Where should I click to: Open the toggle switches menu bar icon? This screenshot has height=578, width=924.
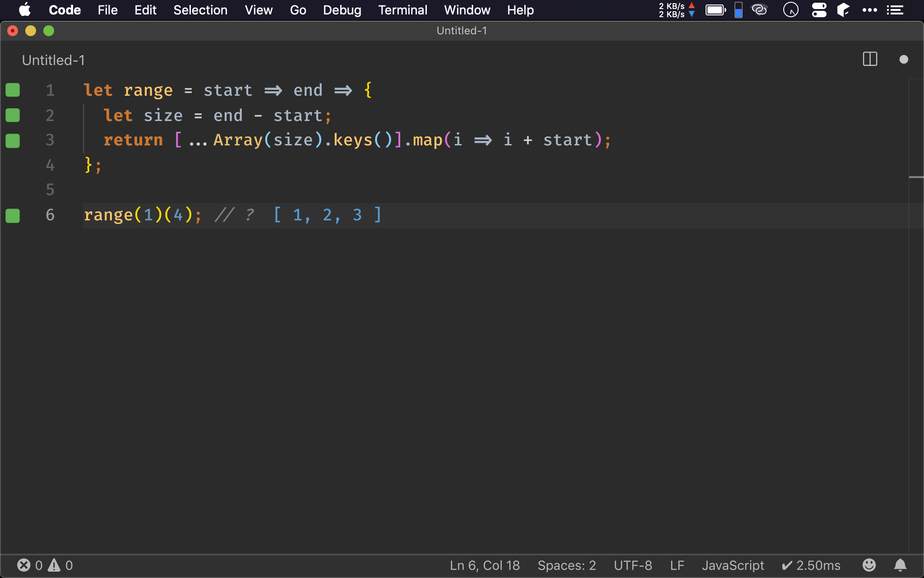pyautogui.click(x=819, y=9)
